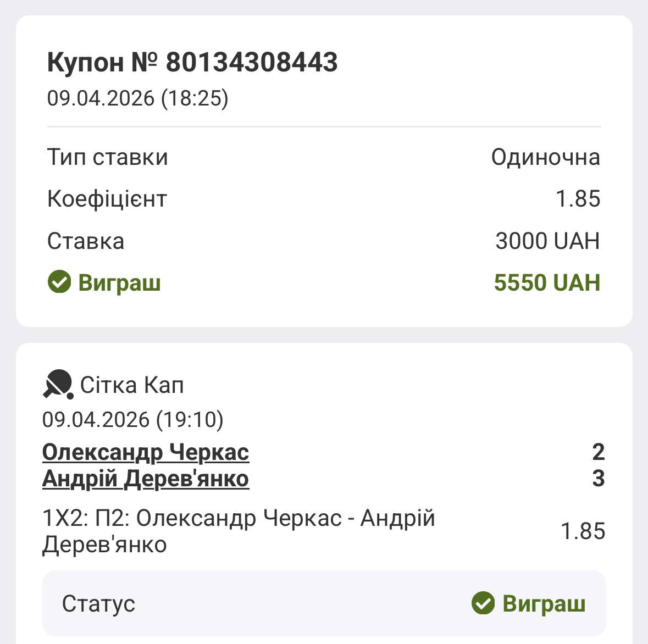Click the Виграш text in the Статус row
The image size is (648, 644).
click(x=544, y=603)
